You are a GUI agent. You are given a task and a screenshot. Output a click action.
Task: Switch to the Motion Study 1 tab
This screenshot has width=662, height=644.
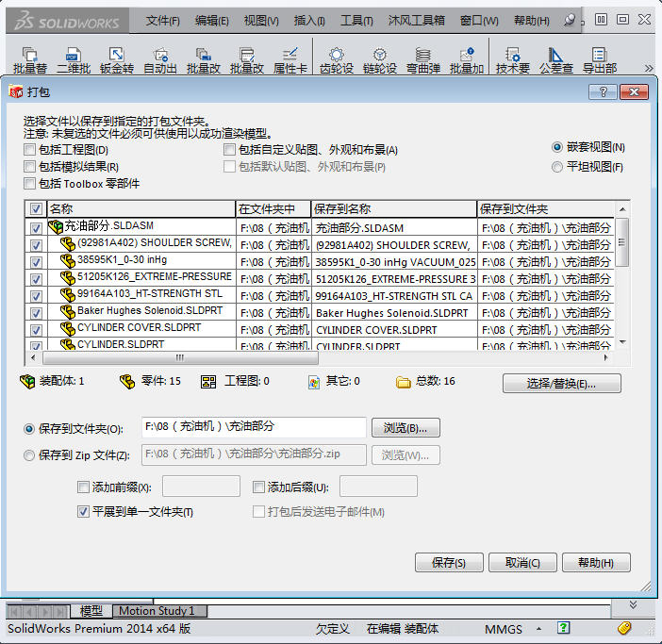pos(157,611)
